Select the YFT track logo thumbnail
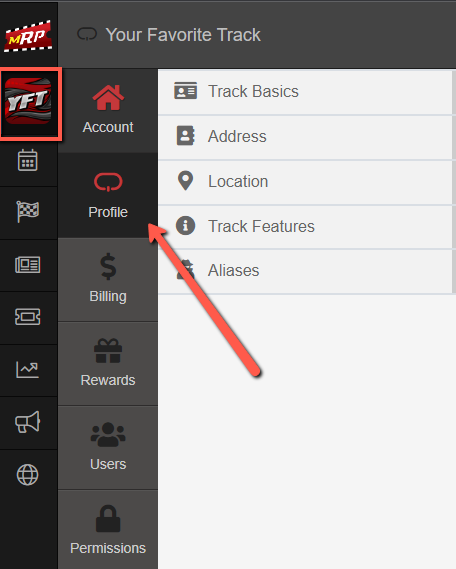The image size is (456, 569). (28, 101)
